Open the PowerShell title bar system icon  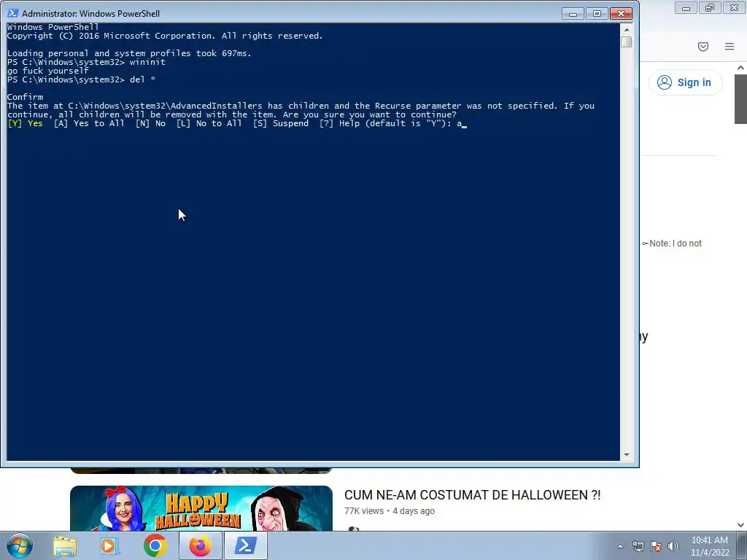[x=13, y=13]
